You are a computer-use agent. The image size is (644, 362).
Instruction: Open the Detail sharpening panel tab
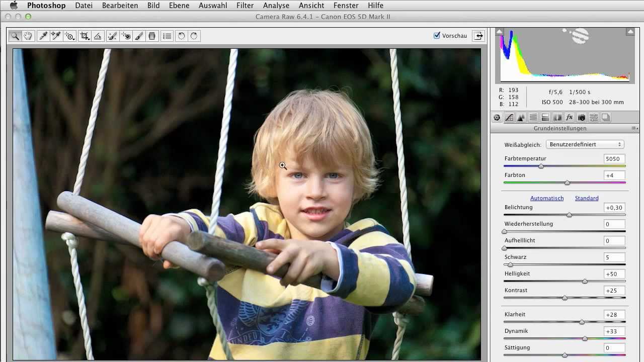521,117
